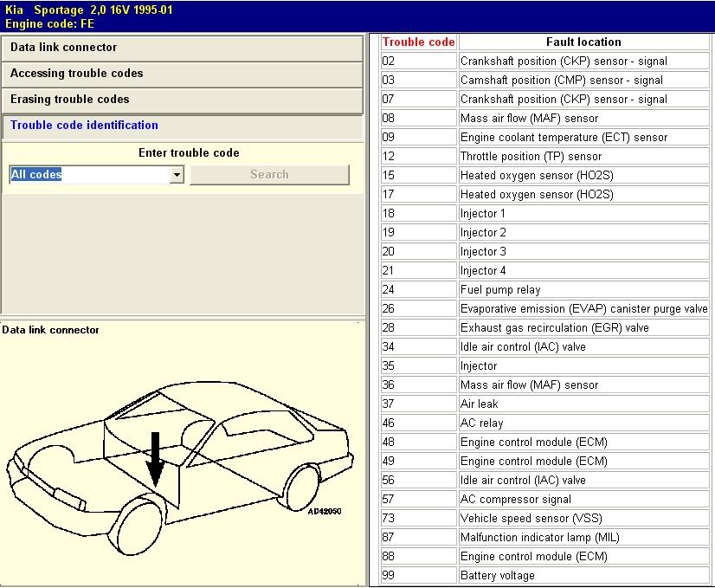Click Throttle position (TP) sensor entry
The image size is (715, 588).
[531, 157]
